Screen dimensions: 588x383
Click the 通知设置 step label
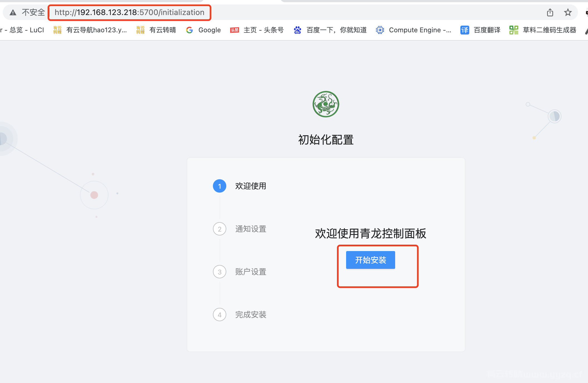(251, 229)
